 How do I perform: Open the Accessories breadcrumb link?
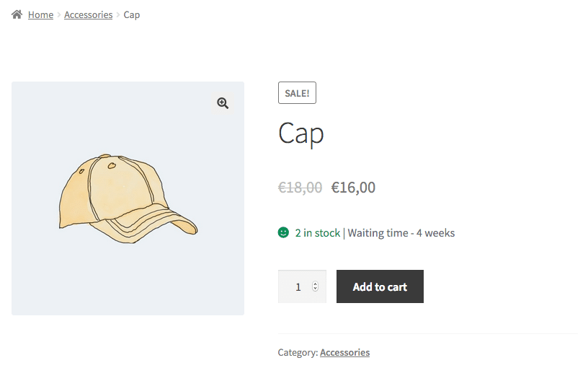coord(88,14)
